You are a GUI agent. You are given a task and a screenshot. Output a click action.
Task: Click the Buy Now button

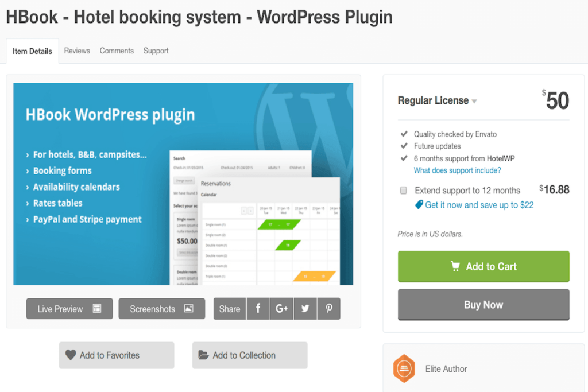click(x=483, y=305)
